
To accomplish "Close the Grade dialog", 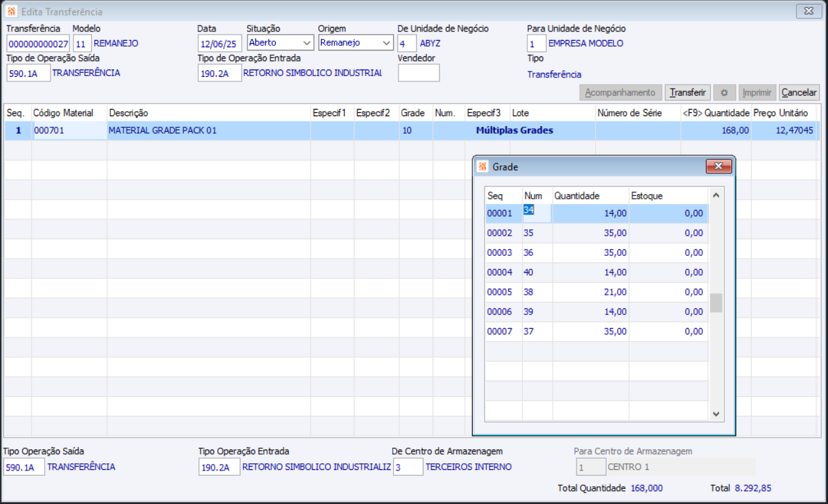I will point(718,167).
